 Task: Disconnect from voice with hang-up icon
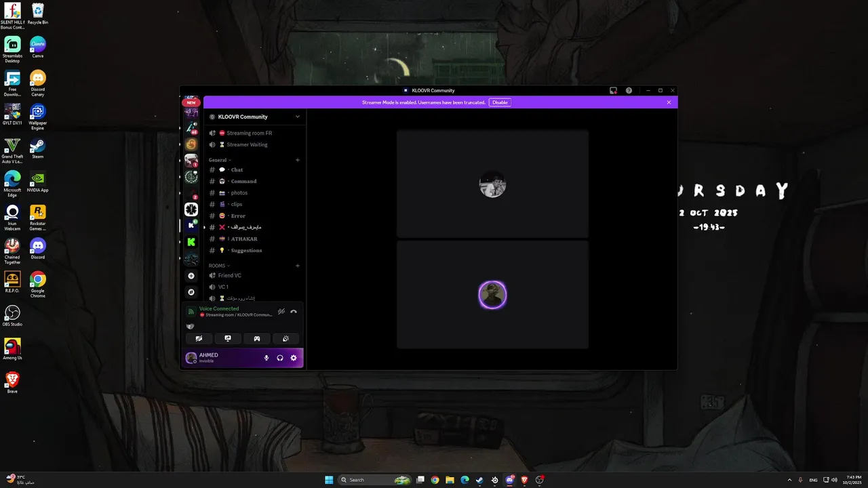click(x=294, y=312)
